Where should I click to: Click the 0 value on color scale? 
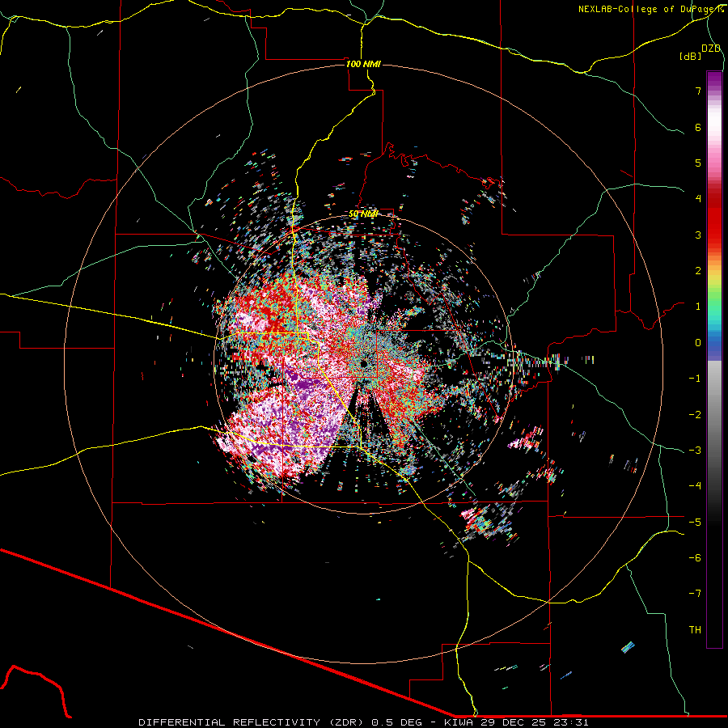pyautogui.click(x=698, y=343)
